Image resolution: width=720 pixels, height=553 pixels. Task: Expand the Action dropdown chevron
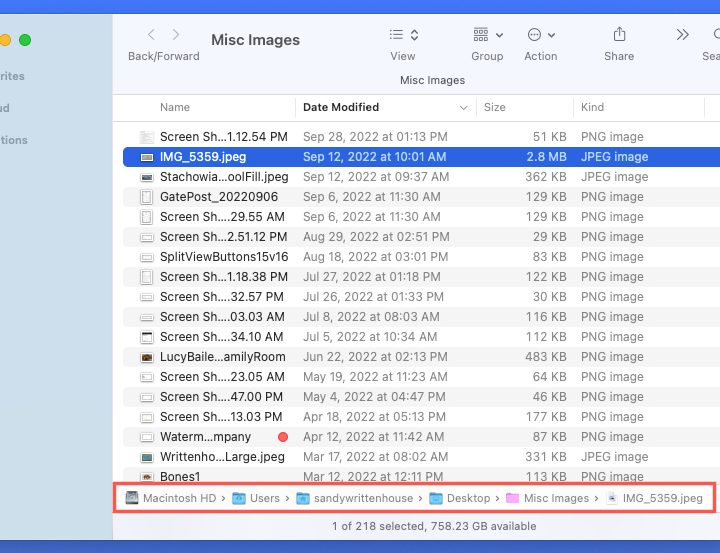[551, 35]
